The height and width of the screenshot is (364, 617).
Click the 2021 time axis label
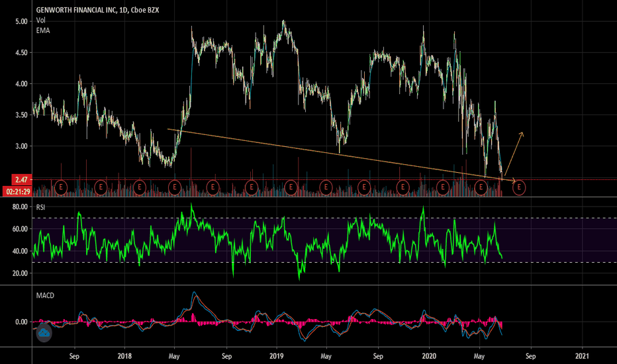click(x=582, y=356)
